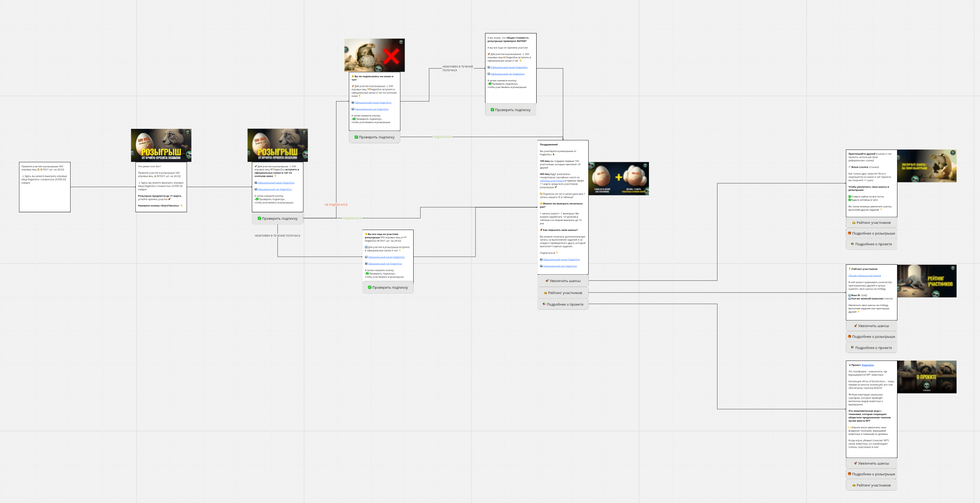Image resolution: width=980 pixels, height=503 pixels.
Task: Select the «О ПРОЕКТЕ» banner image
Action: [927, 377]
